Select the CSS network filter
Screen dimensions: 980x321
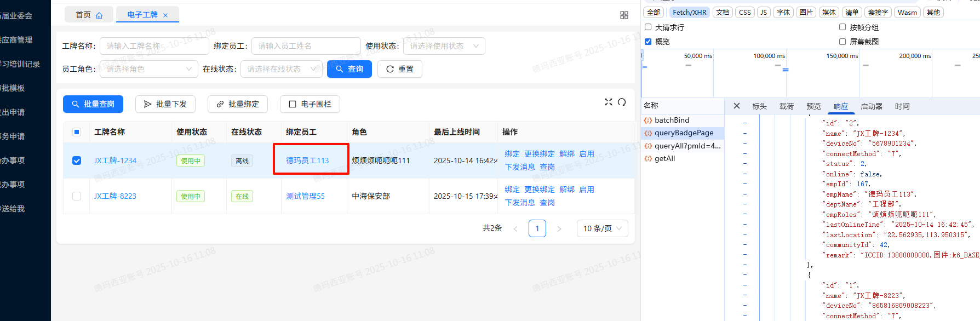tap(745, 12)
